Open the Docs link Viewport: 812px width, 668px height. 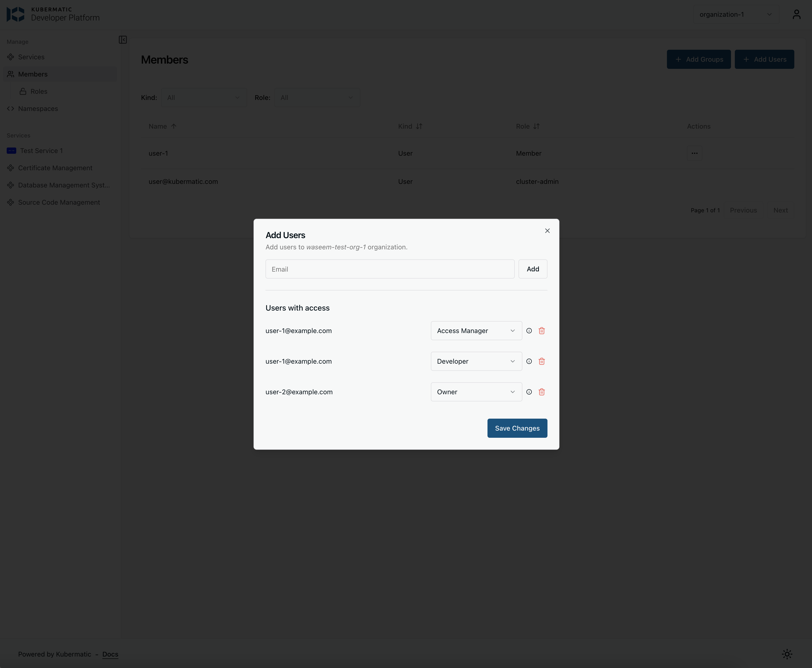pos(110,654)
